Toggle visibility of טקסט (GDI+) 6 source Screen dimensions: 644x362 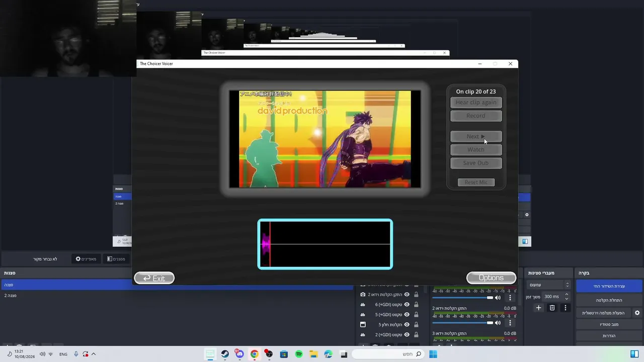tap(407, 305)
